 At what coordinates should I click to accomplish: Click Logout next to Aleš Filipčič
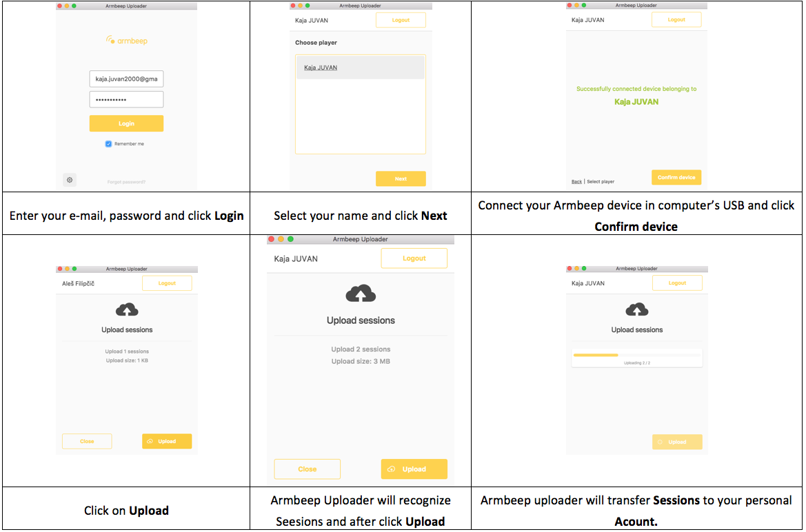pyautogui.click(x=167, y=283)
